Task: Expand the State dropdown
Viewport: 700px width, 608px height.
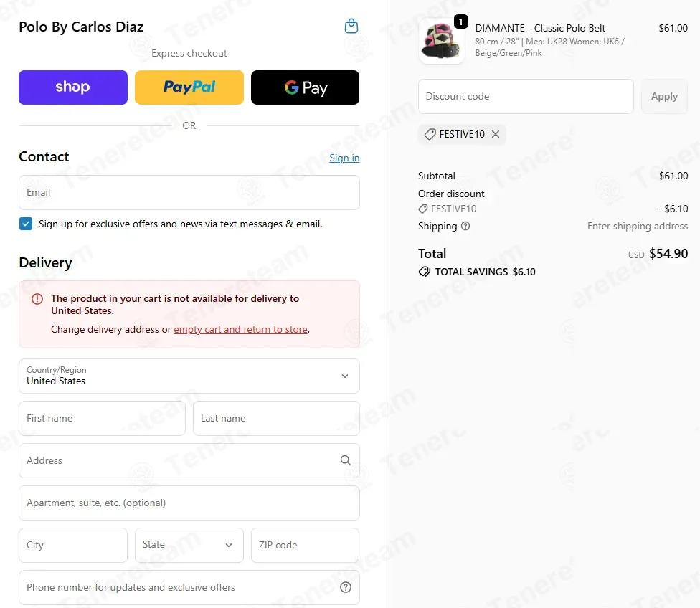Action: point(189,545)
